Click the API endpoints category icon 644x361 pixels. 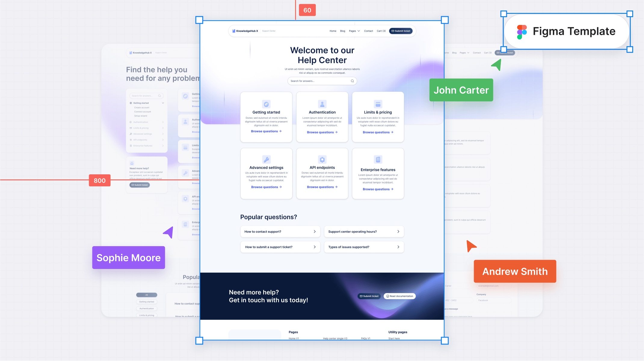click(x=322, y=160)
